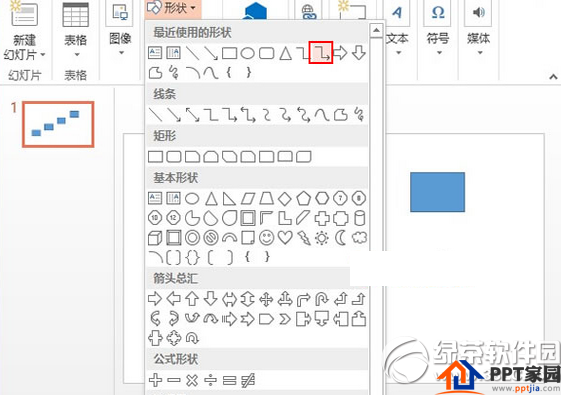
Task: Insert the lightning bolt shape
Action: point(304,238)
